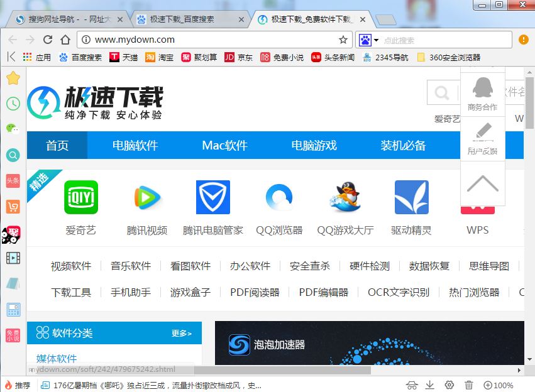Collapse the bookmarks bar arrow icon

[x=11, y=57]
